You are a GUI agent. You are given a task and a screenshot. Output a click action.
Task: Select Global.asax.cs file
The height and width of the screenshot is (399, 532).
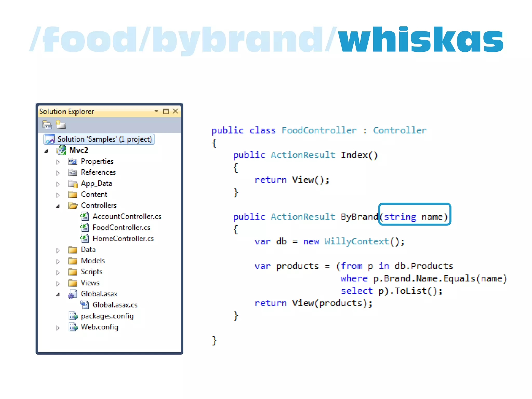115,305
